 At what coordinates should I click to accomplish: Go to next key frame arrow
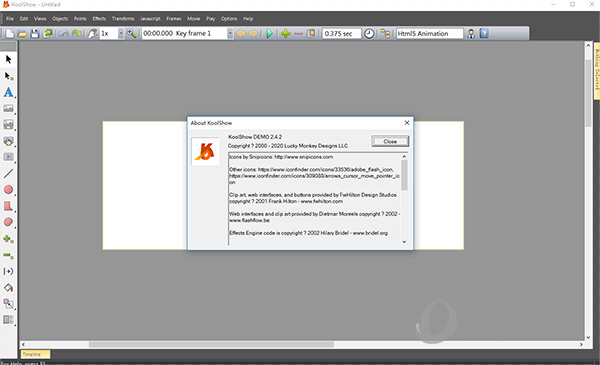click(253, 34)
